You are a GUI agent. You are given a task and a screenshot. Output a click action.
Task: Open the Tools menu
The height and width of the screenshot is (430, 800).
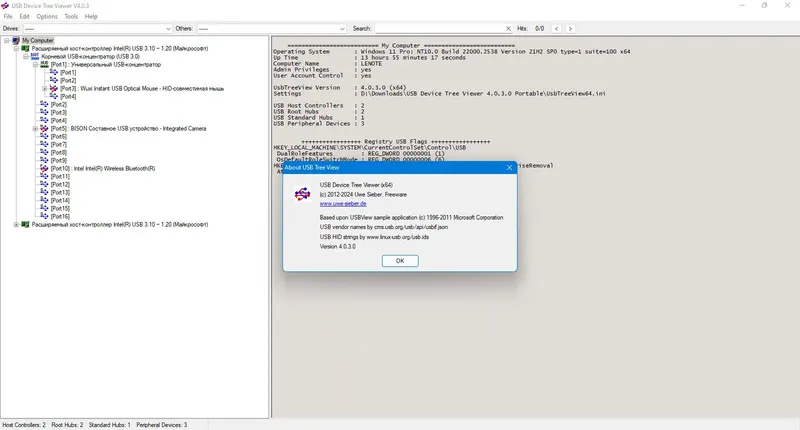click(71, 16)
